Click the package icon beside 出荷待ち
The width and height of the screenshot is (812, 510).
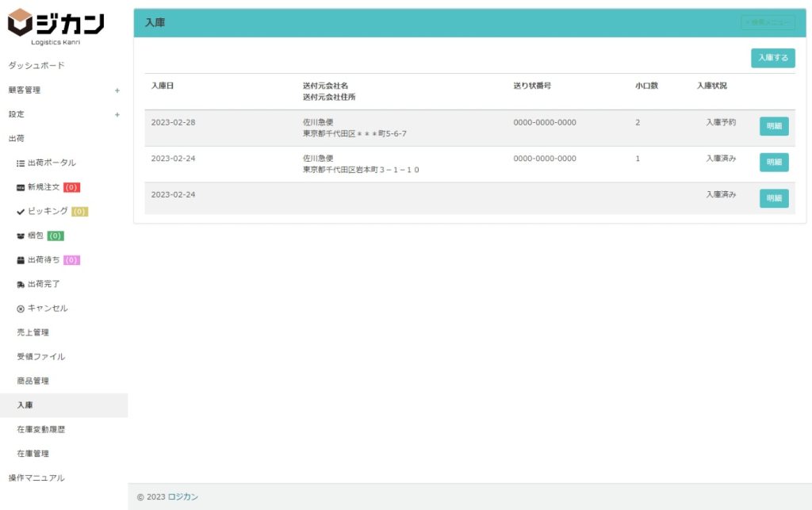[x=21, y=260]
